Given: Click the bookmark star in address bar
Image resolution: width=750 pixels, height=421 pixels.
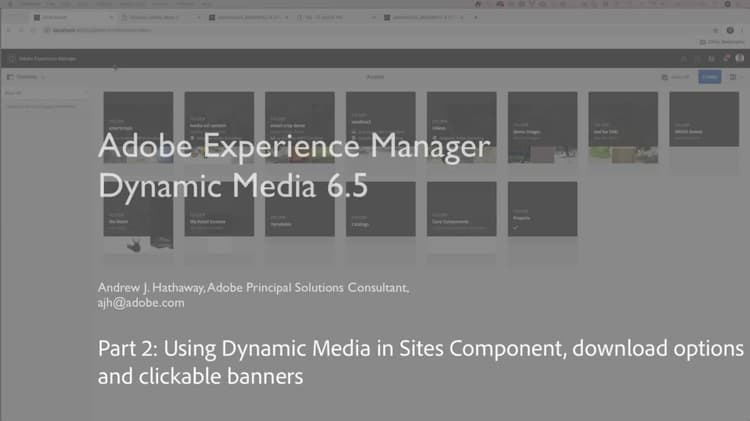Looking at the screenshot, I should point(716,30).
